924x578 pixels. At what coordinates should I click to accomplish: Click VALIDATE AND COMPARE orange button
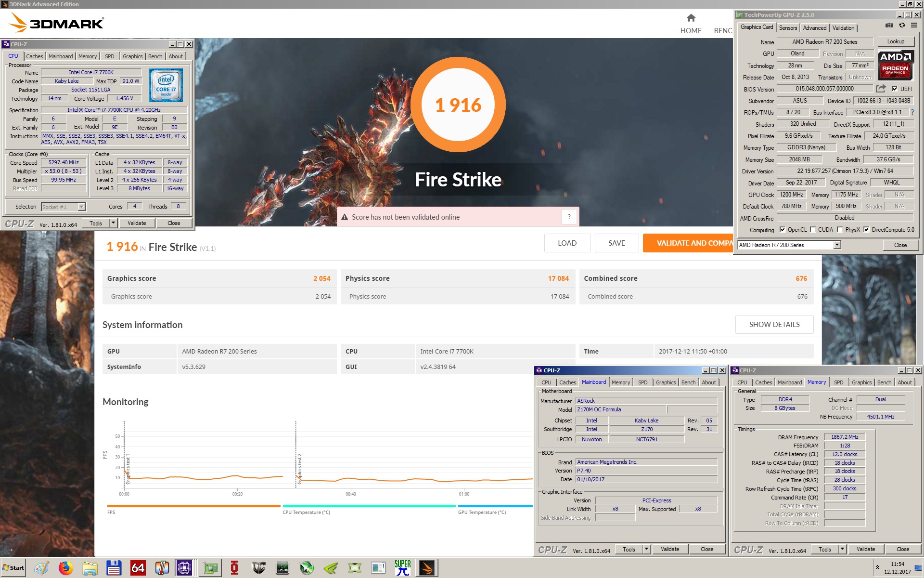(x=688, y=243)
